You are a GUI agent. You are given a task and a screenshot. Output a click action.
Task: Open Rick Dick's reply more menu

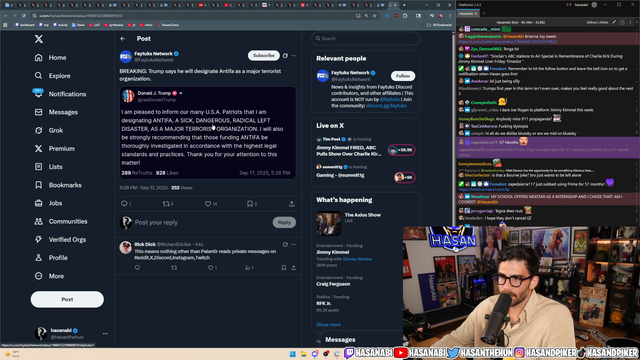(293, 244)
